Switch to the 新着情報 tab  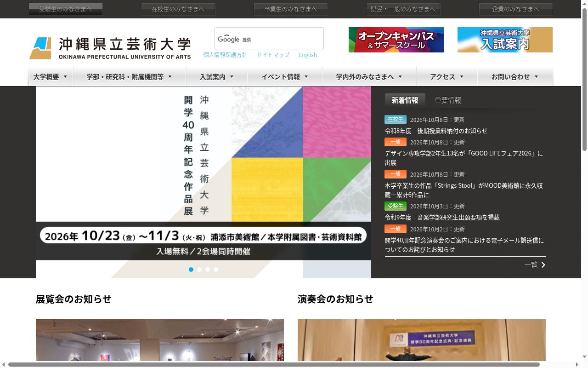pos(405,100)
